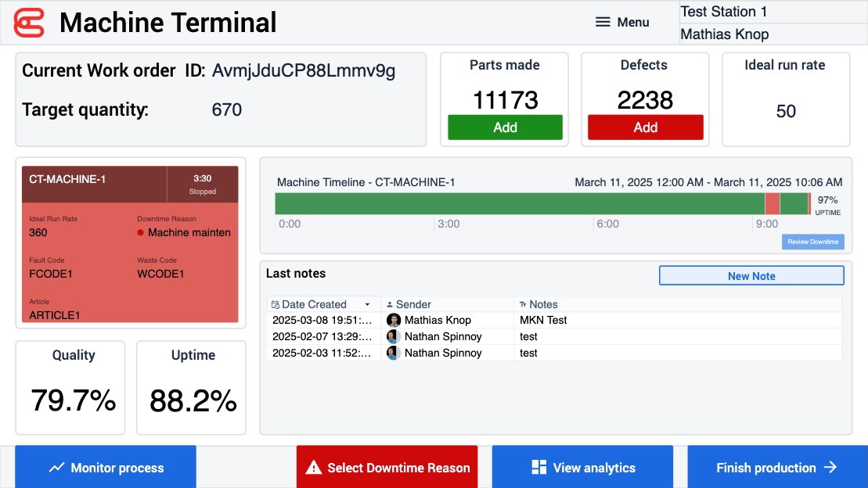Click the person icon in Sender header

tap(390, 304)
